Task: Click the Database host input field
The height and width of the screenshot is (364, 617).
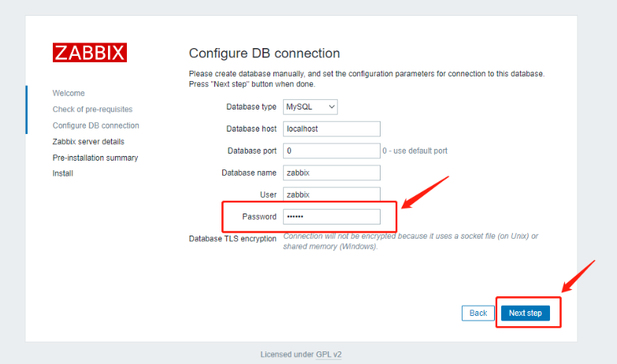Action: (332, 128)
